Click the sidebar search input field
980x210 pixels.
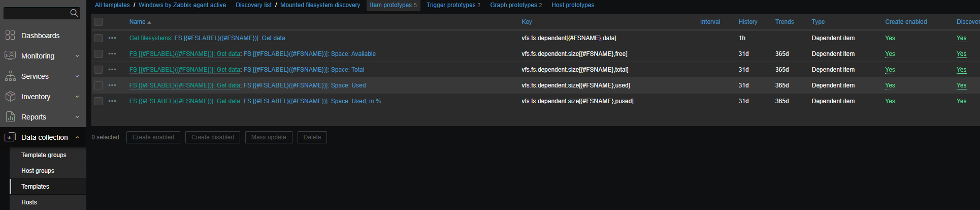[36, 13]
